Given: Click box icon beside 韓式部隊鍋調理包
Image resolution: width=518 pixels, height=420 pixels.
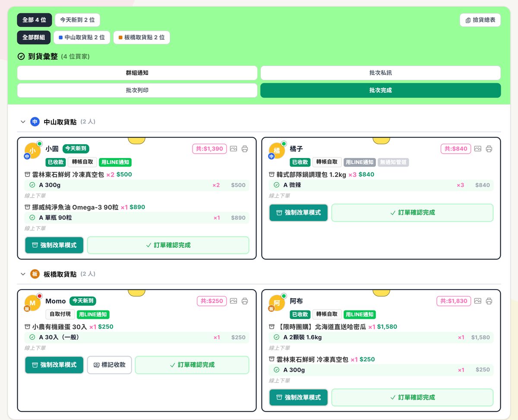Looking at the screenshot, I should point(272,175).
